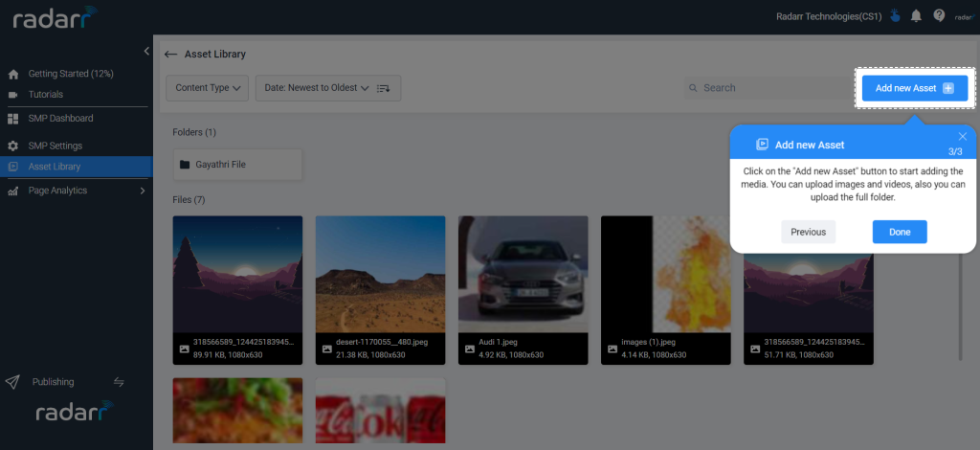Image resolution: width=980 pixels, height=450 pixels.
Task: Open the help question mark icon
Action: click(x=939, y=15)
